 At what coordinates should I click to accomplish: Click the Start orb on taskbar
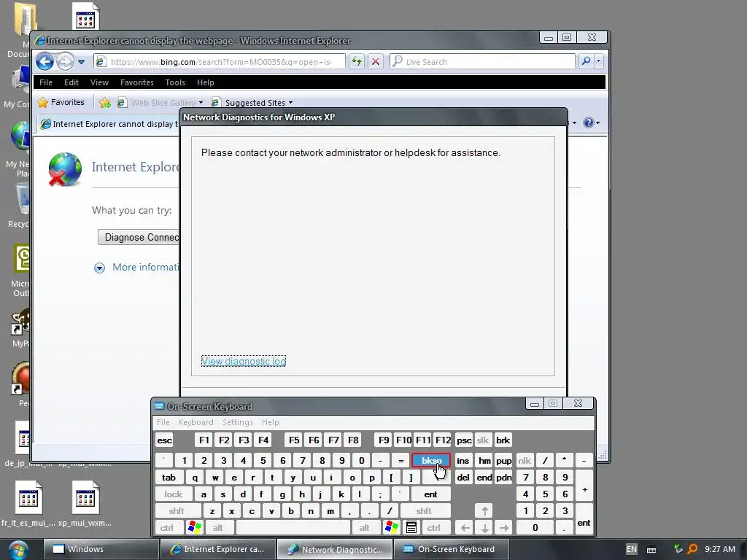18,549
